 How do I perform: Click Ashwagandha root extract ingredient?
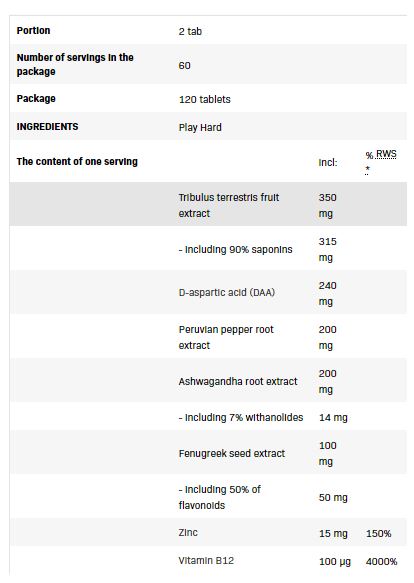point(238,381)
